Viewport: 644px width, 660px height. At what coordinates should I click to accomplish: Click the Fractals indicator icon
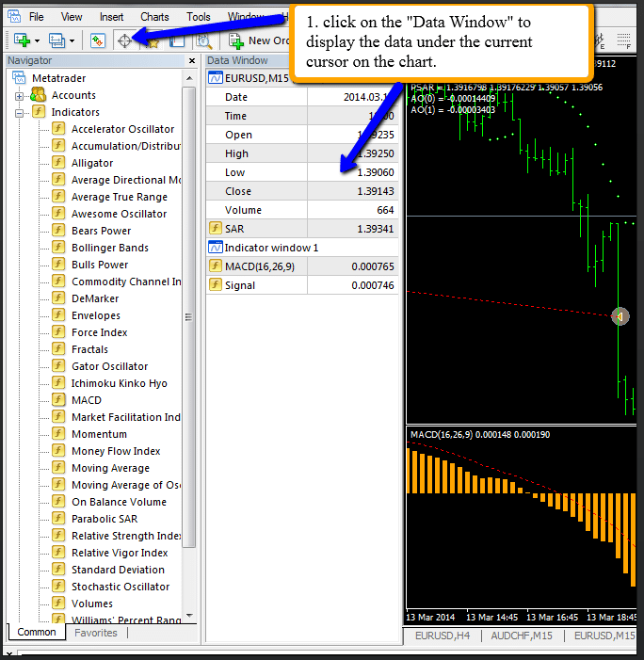point(58,348)
